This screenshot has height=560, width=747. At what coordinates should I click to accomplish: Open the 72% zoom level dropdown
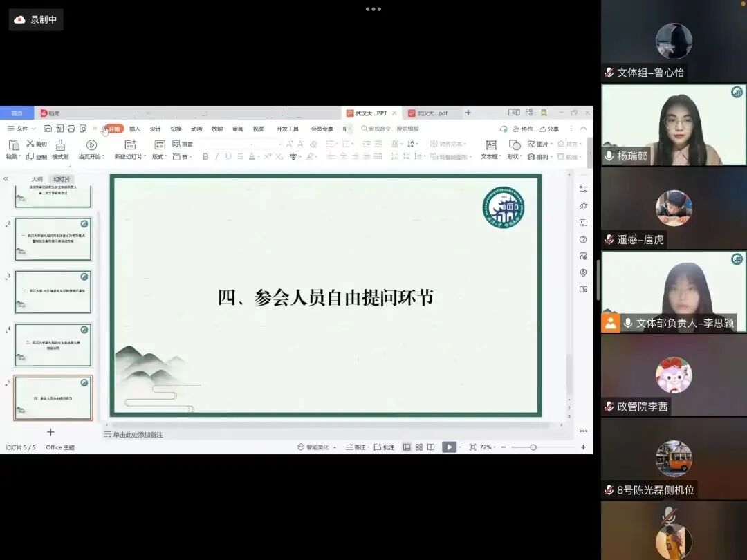click(x=488, y=447)
